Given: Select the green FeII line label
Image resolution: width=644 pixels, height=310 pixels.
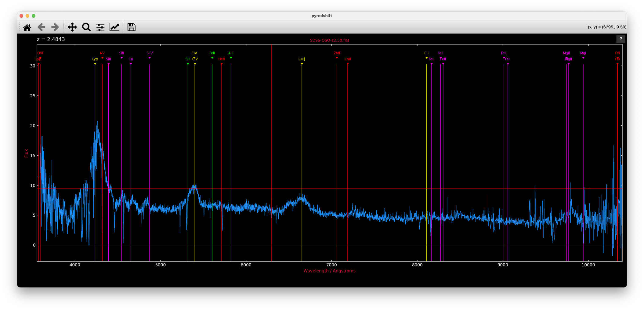Looking at the screenshot, I should tap(212, 53).
